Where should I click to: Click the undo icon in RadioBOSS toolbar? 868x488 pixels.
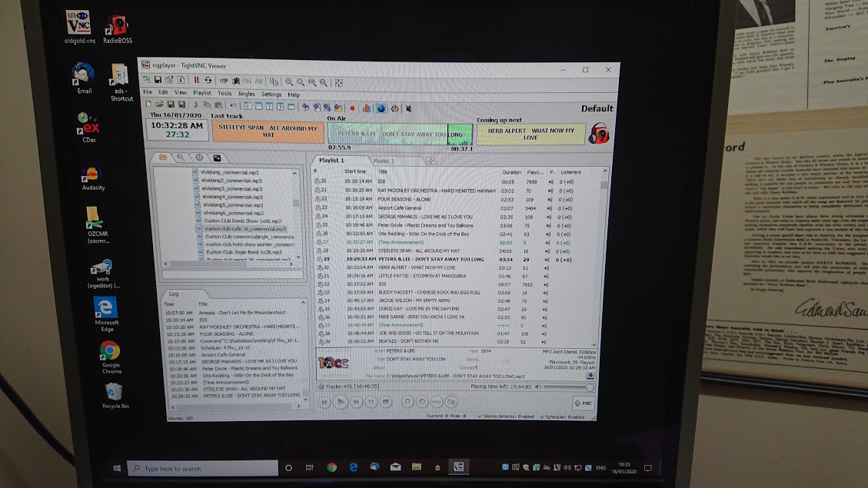click(x=233, y=106)
